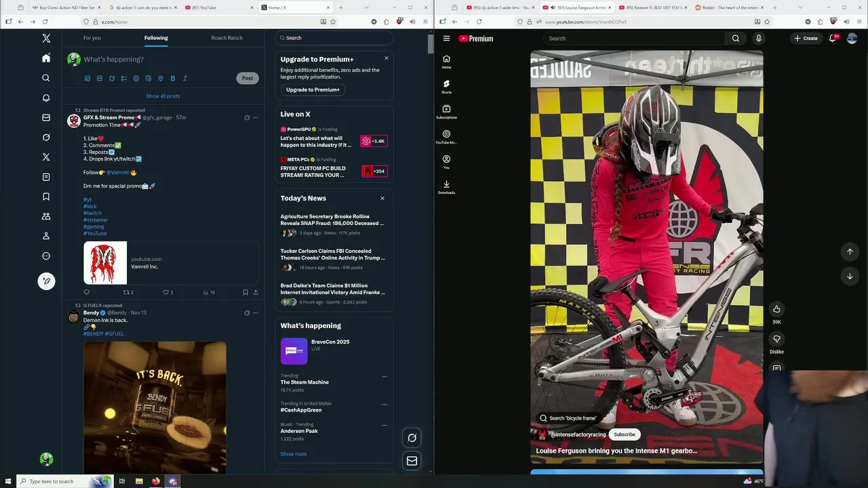Switch to Following tab
The width and height of the screenshot is (868, 488).
pos(156,38)
